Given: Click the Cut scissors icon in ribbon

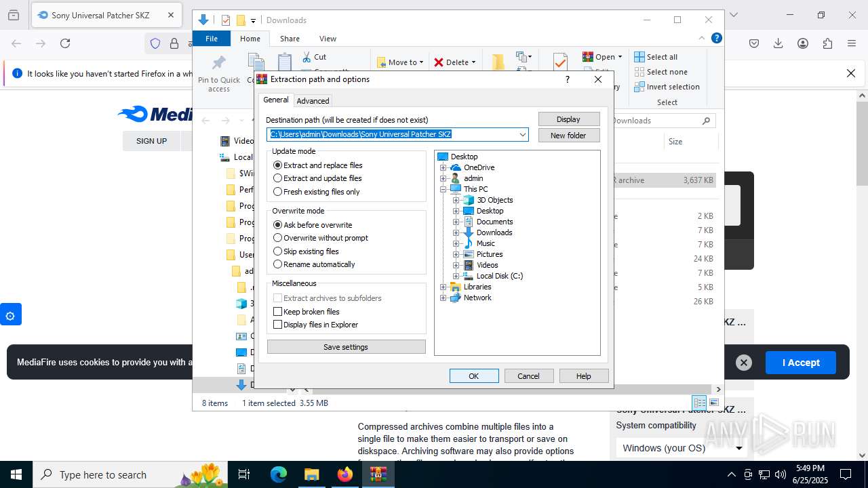Looking at the screenshot, I should coord(307,57).
